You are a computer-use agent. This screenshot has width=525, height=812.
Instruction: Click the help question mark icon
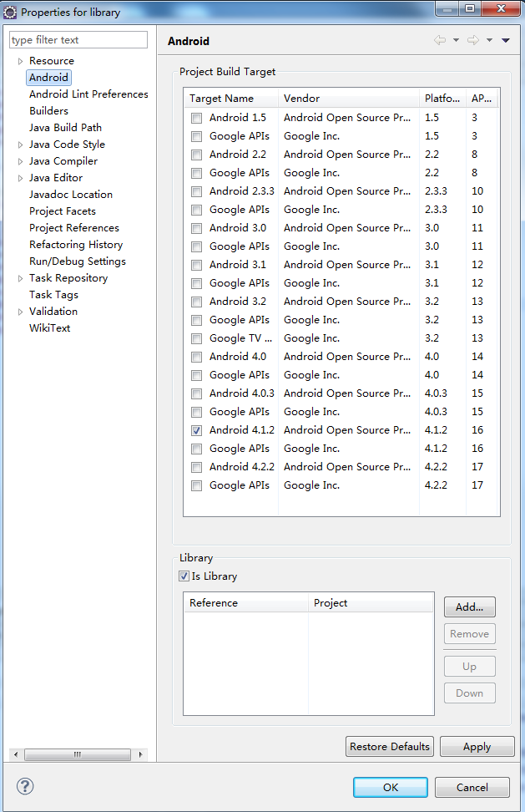(25, 786)
